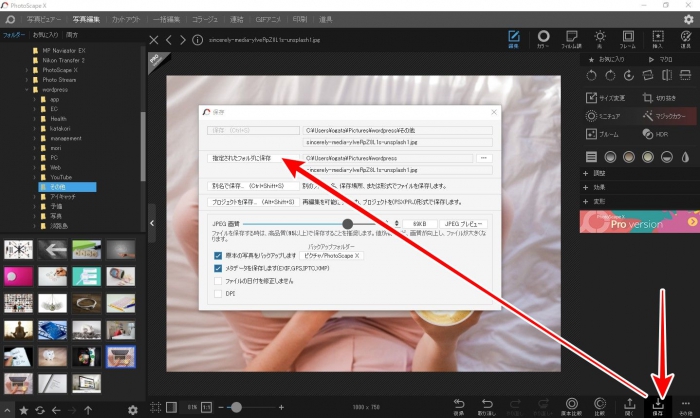Switch to the 一括編集 batch edit tab
Screen dimensions: 700x418
click(x=166, y=20)
